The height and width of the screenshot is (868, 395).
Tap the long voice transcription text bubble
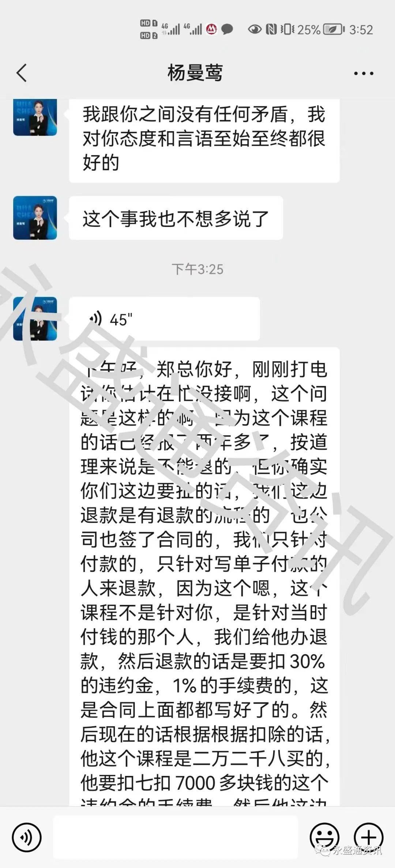pos(204,577)
